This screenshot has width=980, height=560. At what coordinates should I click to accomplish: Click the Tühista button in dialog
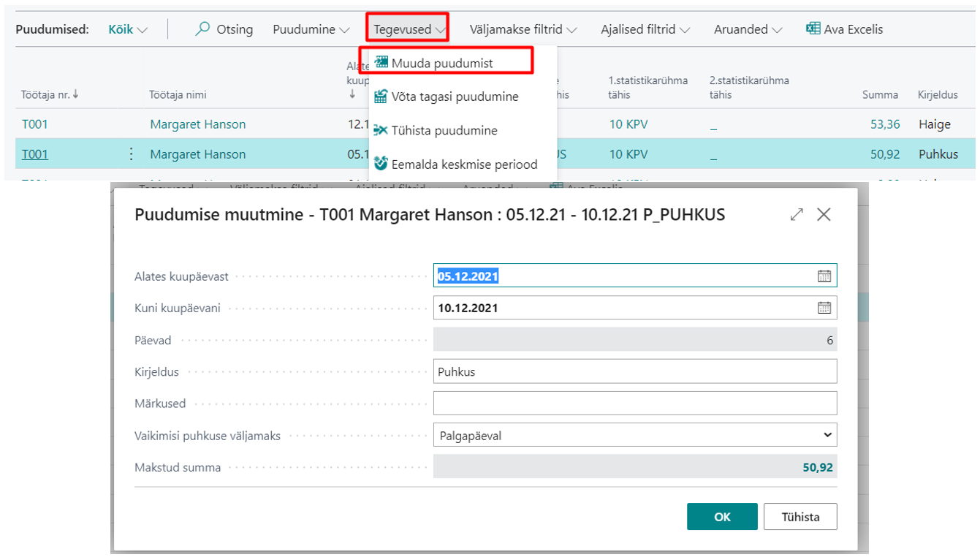tap(800, 516)
